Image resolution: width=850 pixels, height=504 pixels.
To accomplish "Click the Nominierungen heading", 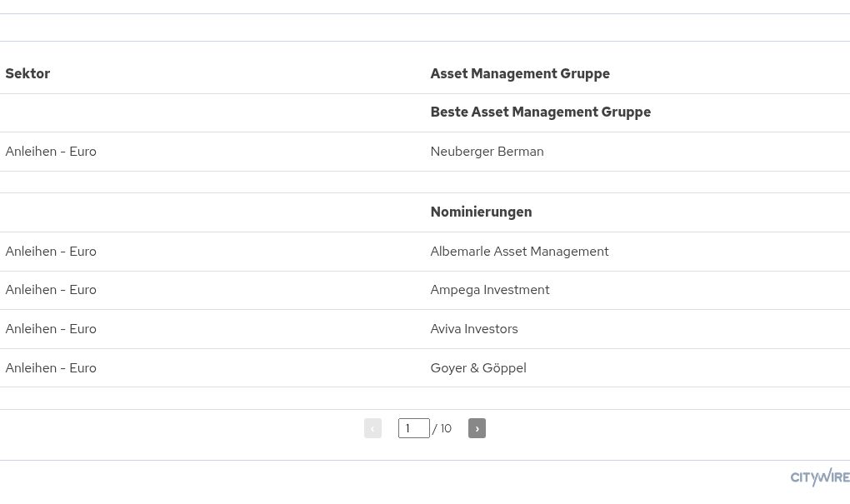I will (481, 212).
